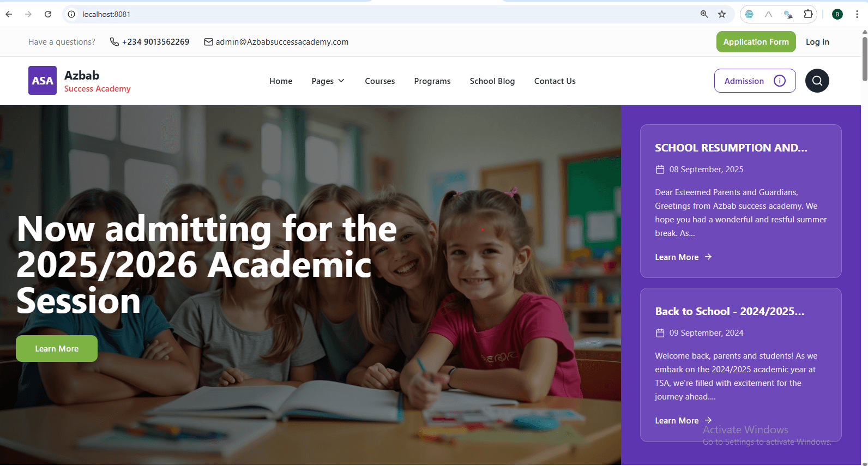
Task: Open the Contact Us page
Action: click(x=555, y=81)
